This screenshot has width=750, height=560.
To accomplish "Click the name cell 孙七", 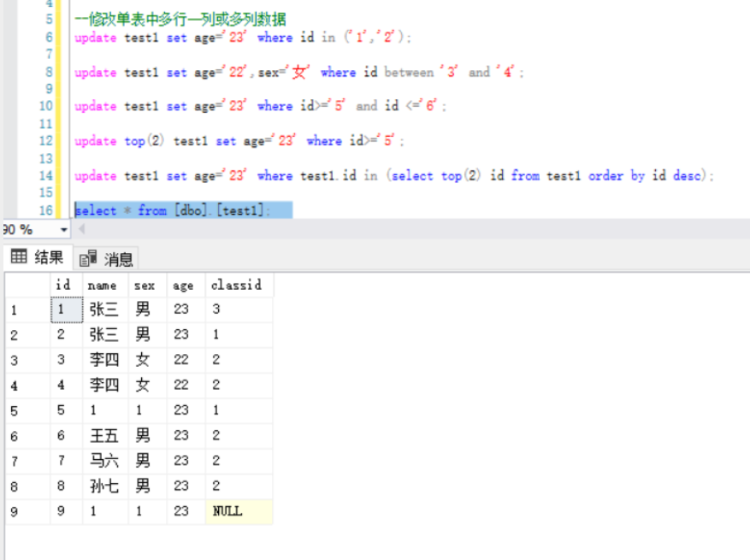I will coord(105,486).
